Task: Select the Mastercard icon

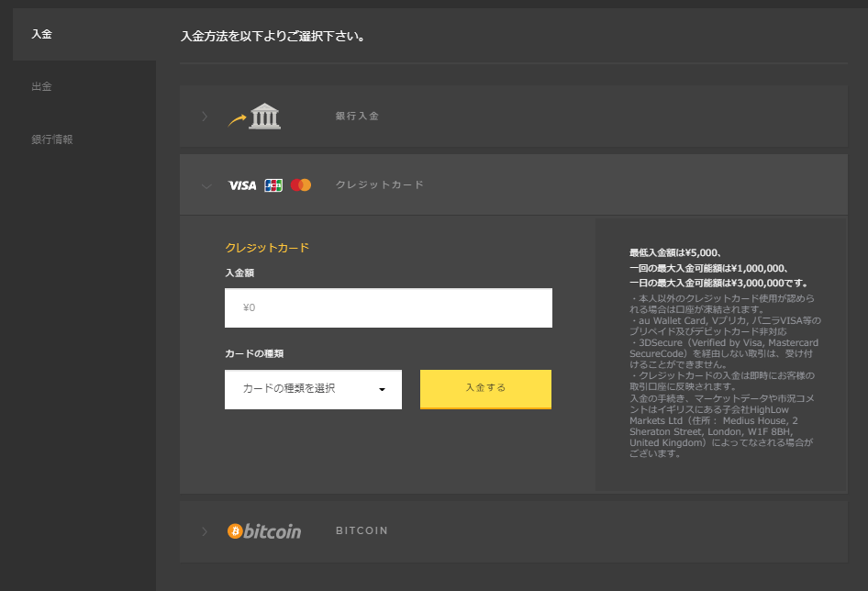Action: tap(301, 184)
